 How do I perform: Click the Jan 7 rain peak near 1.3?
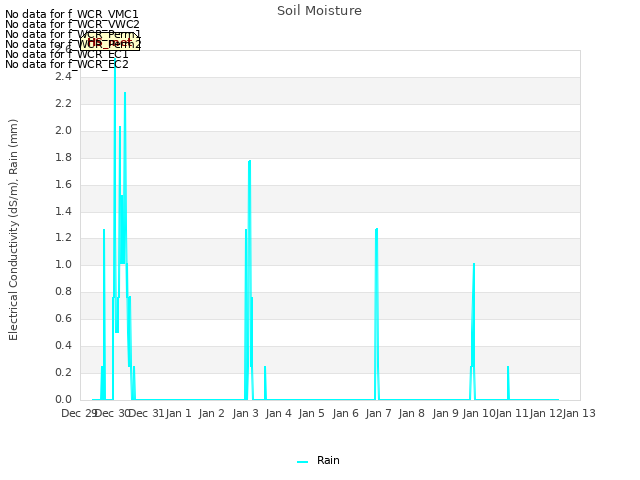376,230
